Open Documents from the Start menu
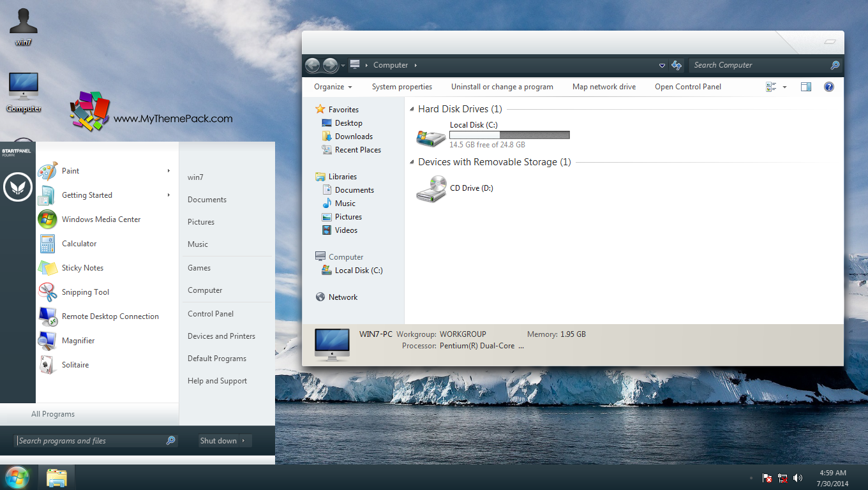Viewport: 868px width, 490px height. [207, 200]
